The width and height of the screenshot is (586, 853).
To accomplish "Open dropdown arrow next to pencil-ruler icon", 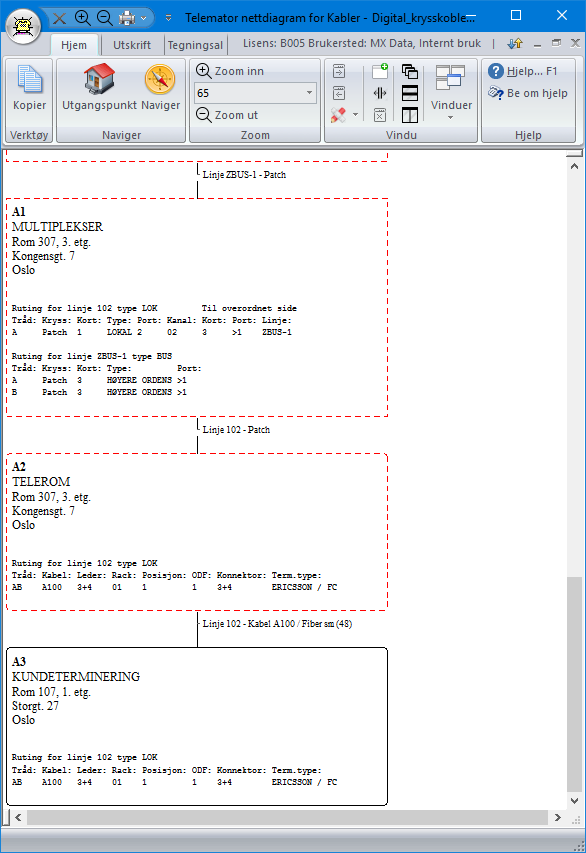I will pos(355,115).
